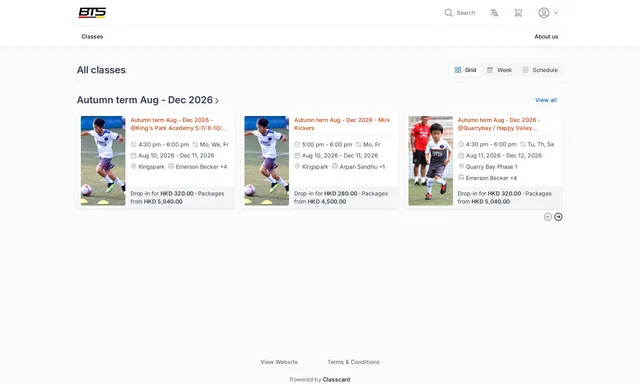The width and height of the screenshot is (640, 384).
Task: Open the Search field
Action: tap(460, 13)
